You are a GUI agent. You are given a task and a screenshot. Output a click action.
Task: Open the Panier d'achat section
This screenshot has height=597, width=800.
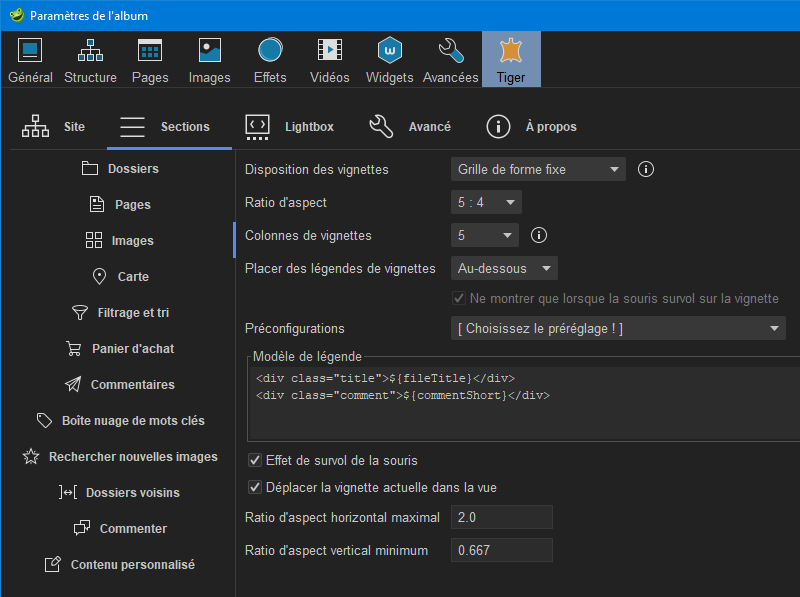pyautogui.click(x=119, y=349)
